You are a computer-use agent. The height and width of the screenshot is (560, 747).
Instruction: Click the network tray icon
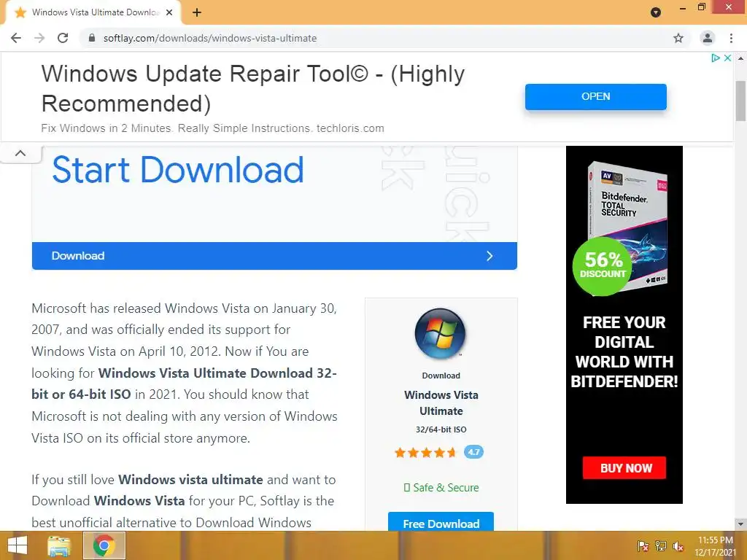[661, 546]
